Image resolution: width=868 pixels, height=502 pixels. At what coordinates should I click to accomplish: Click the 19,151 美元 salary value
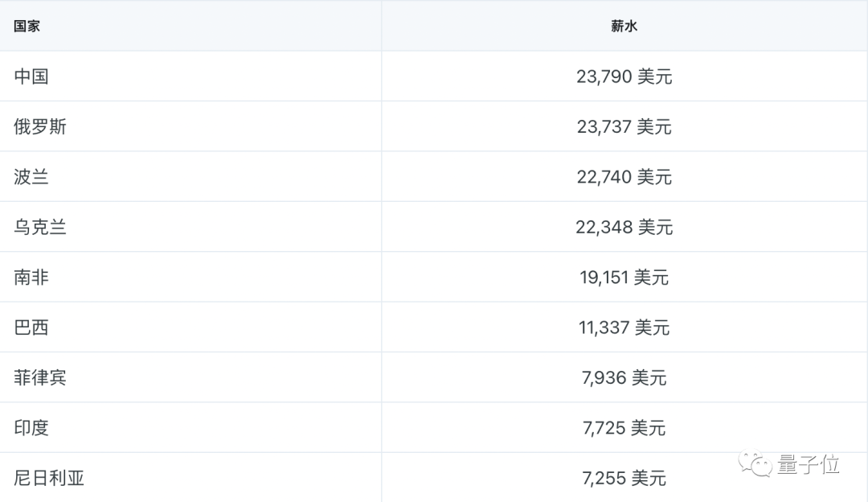624,278
